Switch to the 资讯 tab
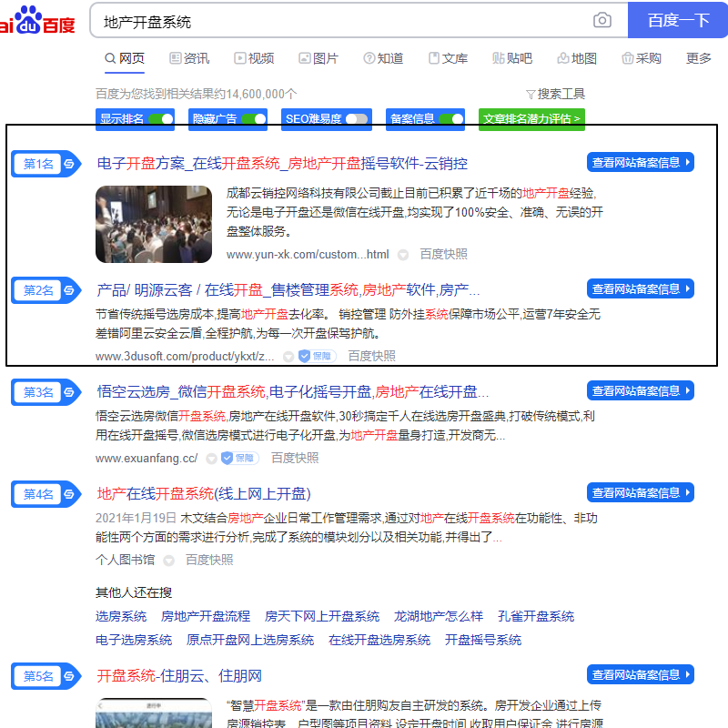The image size is (728, 728). click(189, 58)
